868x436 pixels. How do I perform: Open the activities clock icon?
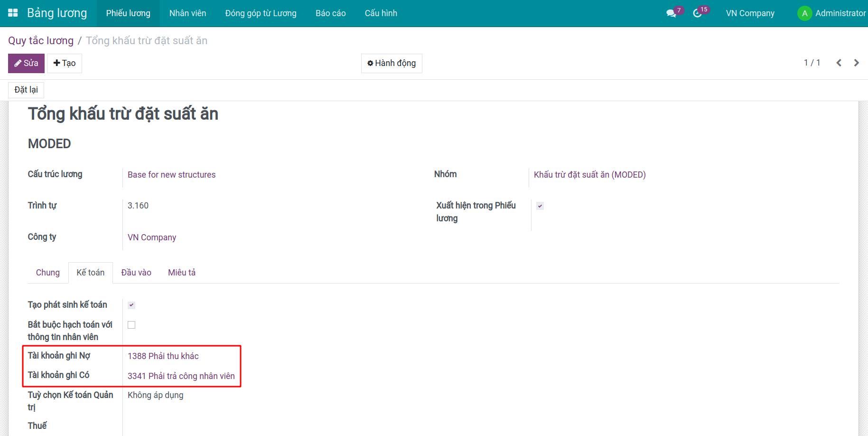tap(697, 13)
